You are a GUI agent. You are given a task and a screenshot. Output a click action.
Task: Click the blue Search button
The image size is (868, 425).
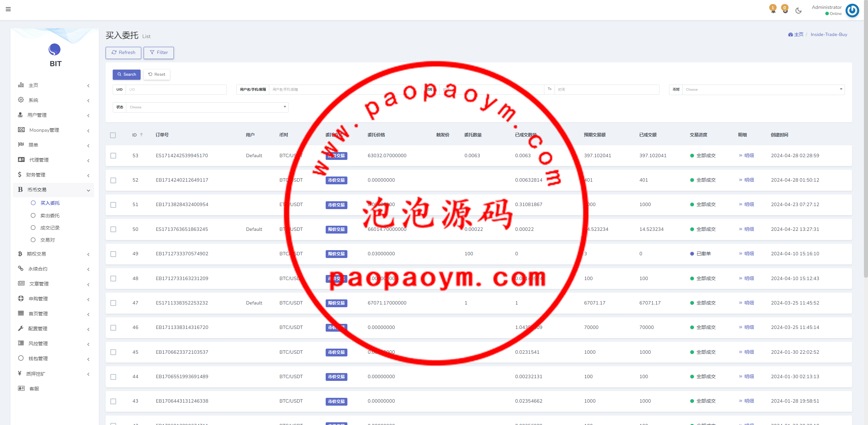(x=126, y=74)
